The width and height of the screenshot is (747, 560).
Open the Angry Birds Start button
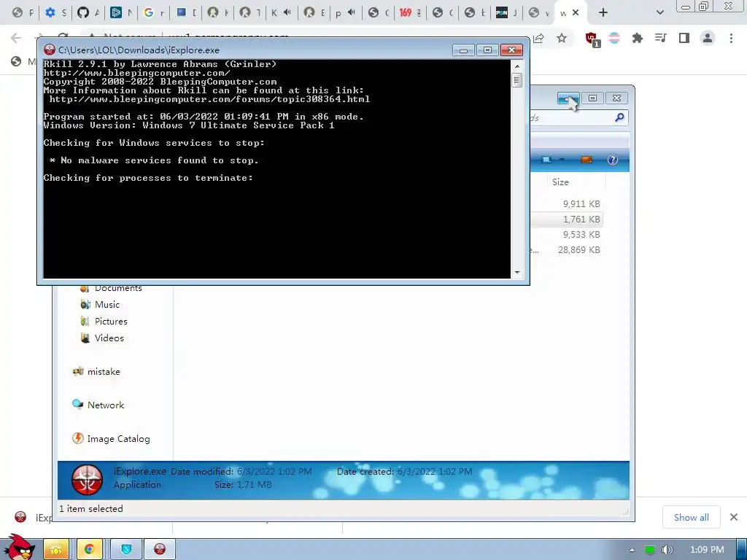(x=19, y=548)
